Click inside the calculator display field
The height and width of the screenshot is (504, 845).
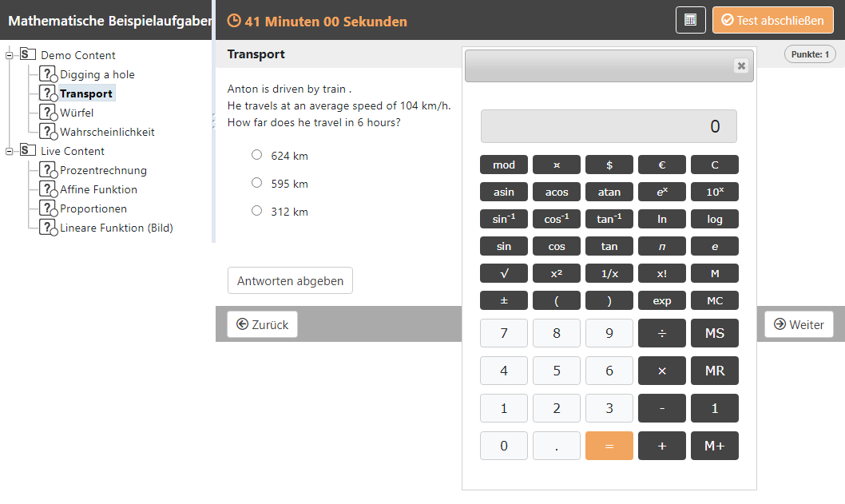pyautogui.click(x=609, y=125)
